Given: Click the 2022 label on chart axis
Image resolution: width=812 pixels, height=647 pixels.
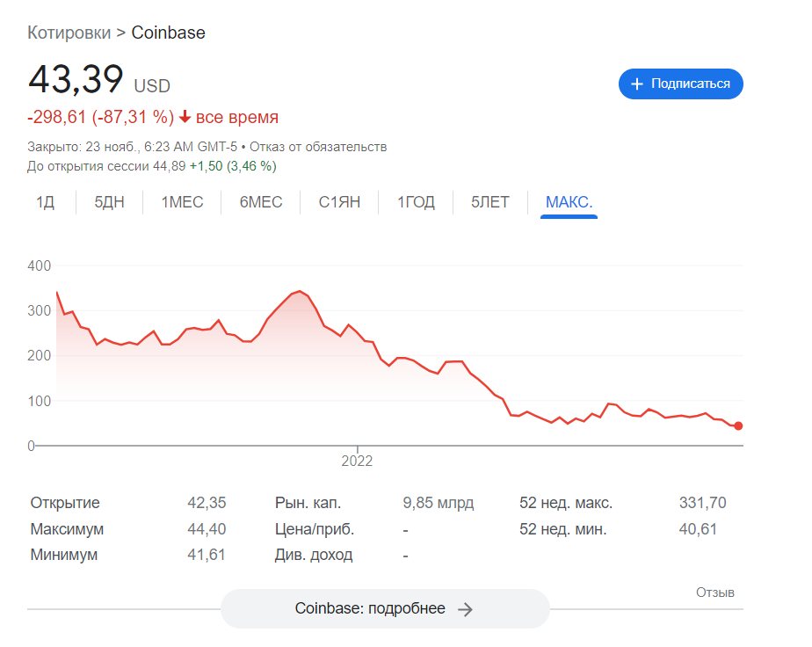Looking at the screenshot, I should [x=357, y=460].
